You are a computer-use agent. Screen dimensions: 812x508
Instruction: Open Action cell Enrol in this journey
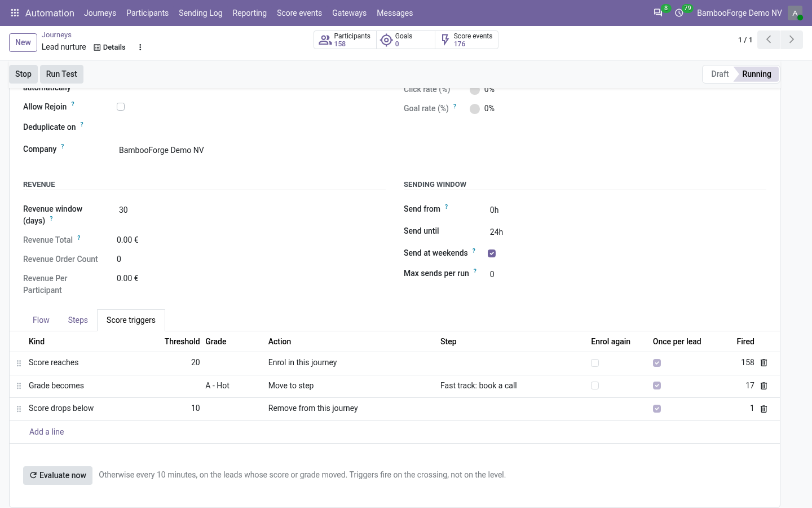coord(351,362)
